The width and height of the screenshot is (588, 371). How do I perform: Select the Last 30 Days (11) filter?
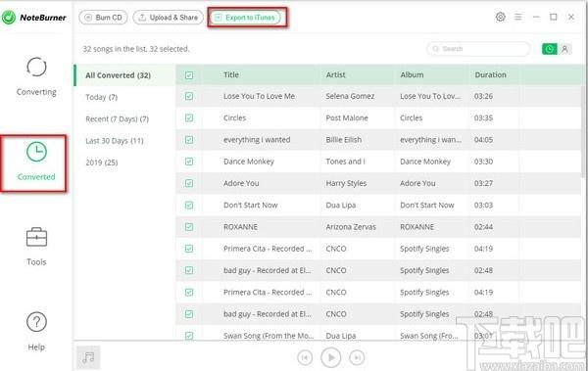115,141
